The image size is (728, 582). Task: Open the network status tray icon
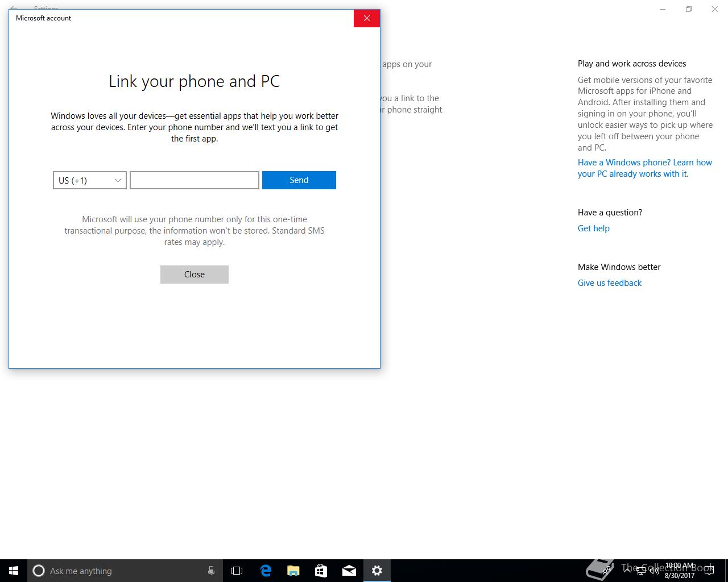click(641, 570)
